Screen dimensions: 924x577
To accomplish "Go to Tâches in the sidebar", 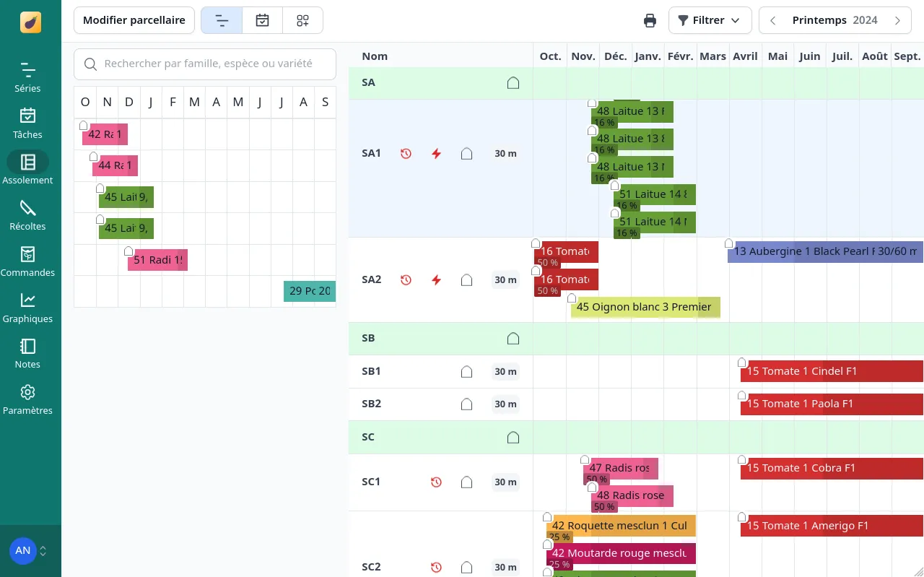I will [x=27, y=123].
